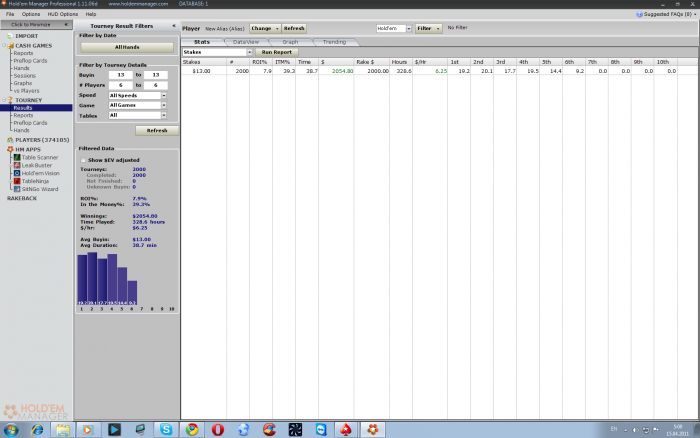Toggle Show $EV adjusted checkbox

click(83, 160)
